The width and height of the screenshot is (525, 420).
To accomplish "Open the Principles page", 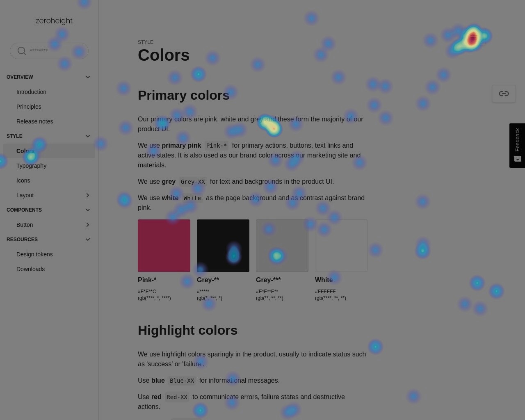I will 29,107.
